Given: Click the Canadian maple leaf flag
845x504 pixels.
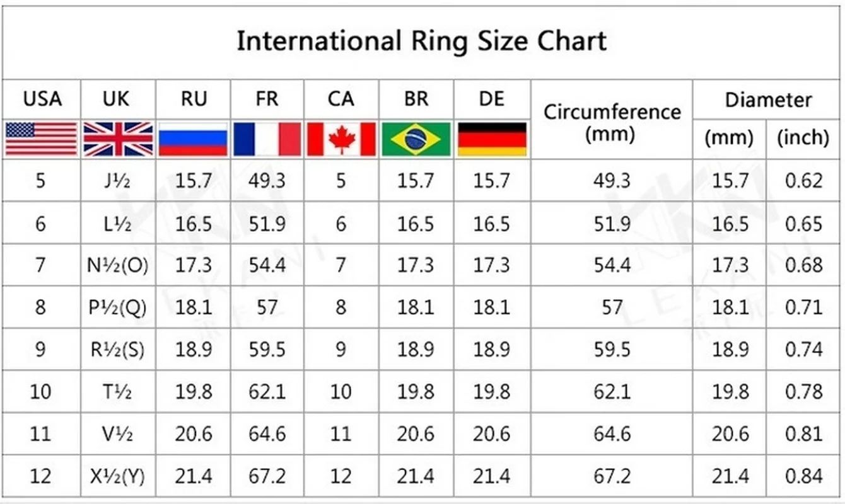Looking at the screenshot, I should [x=341, y=139].
